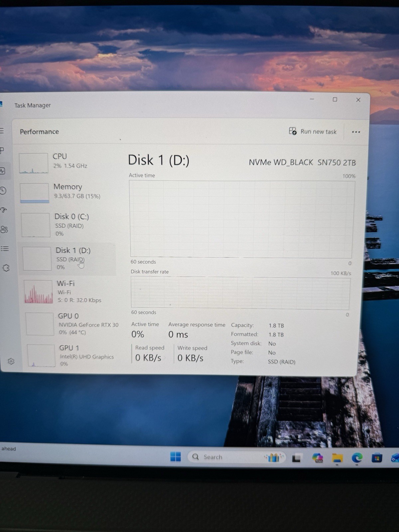This screenshot has width=399, height=532.
Task: Click the Performance page title
Action: click(x=39, y=132)
